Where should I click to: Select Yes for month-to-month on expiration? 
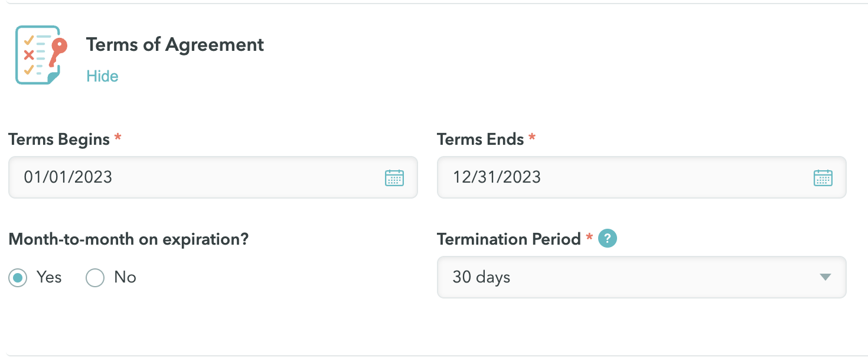point(18,277)
